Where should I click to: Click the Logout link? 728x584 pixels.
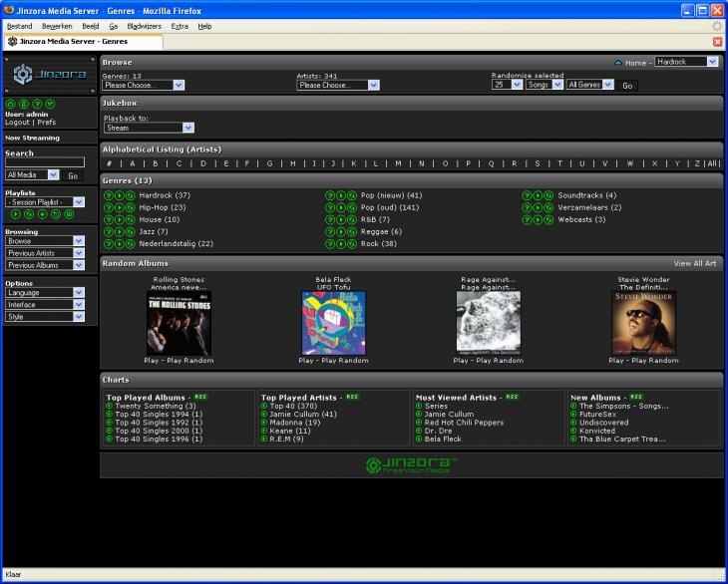pos(17,123)
